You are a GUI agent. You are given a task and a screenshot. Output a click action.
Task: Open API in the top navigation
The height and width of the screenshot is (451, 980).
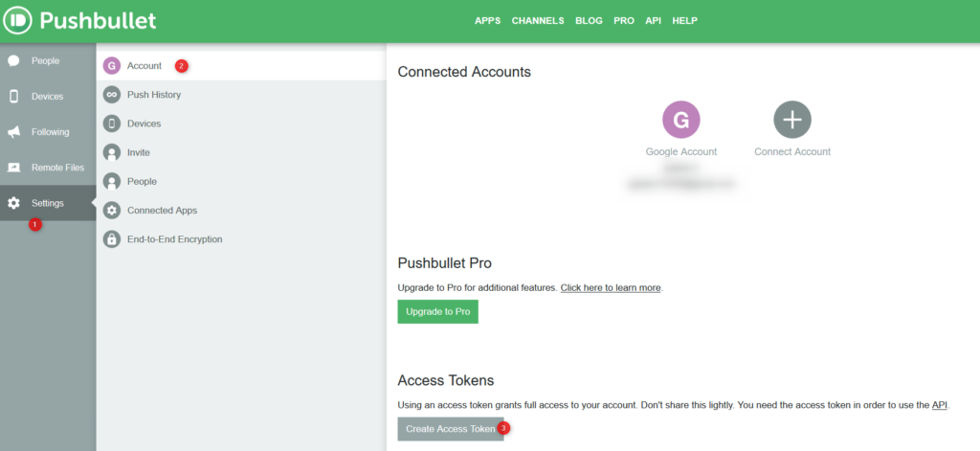coord(653,21)
